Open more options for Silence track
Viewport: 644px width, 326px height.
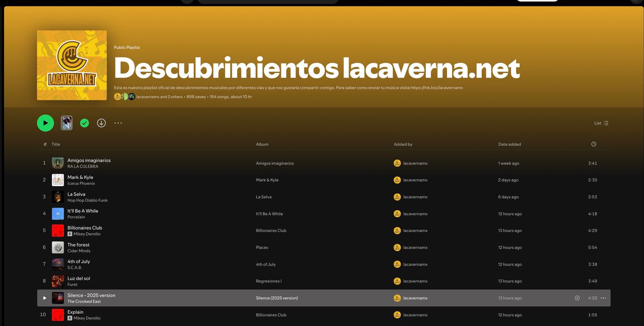point(603,298)
